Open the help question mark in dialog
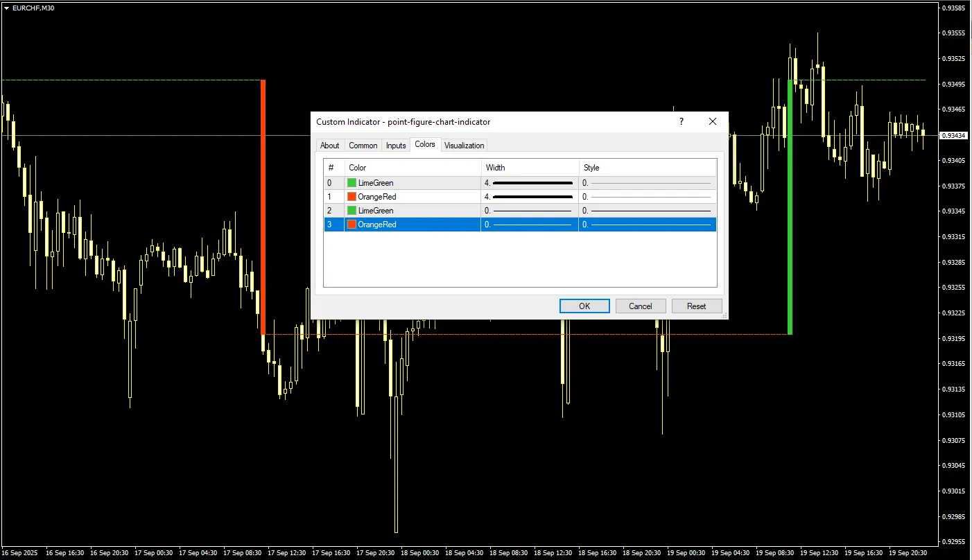 pyautogui.click(x=682, y=121)
